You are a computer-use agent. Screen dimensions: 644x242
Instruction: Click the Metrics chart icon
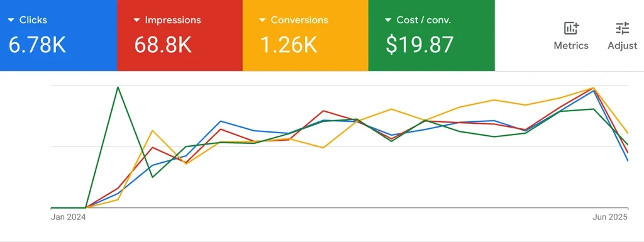(571, 28)
